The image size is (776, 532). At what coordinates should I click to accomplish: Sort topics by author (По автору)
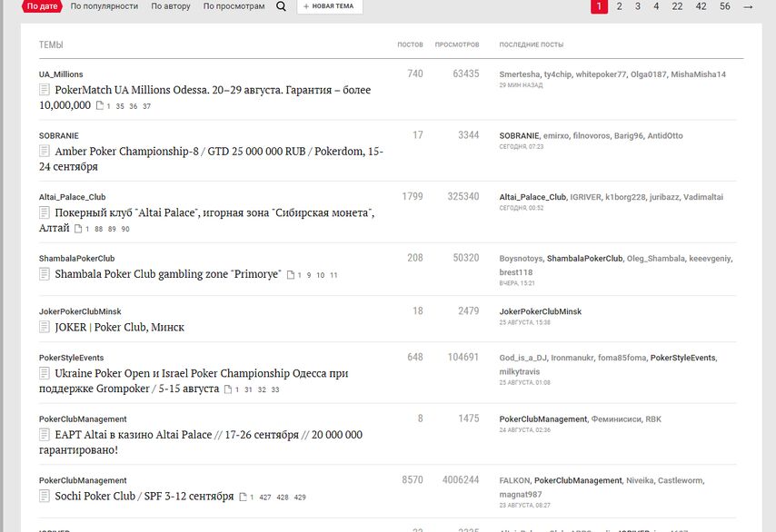171,6
